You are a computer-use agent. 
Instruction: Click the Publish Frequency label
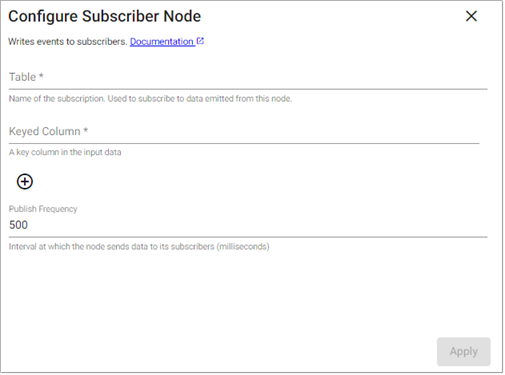coord(43,209)
